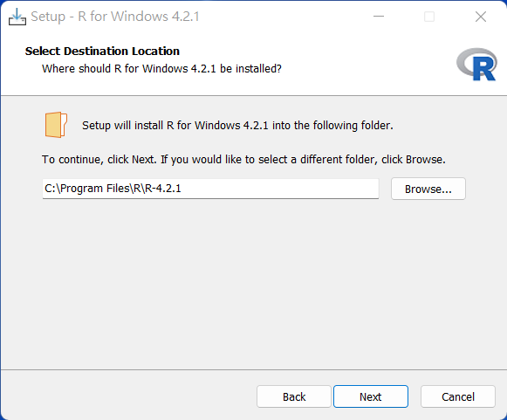The height and width of the screenshot is (420, 507).
Task: Click the "Where should R for Windows 4.2.1 be installed?" text
Action: pos(161,69)
